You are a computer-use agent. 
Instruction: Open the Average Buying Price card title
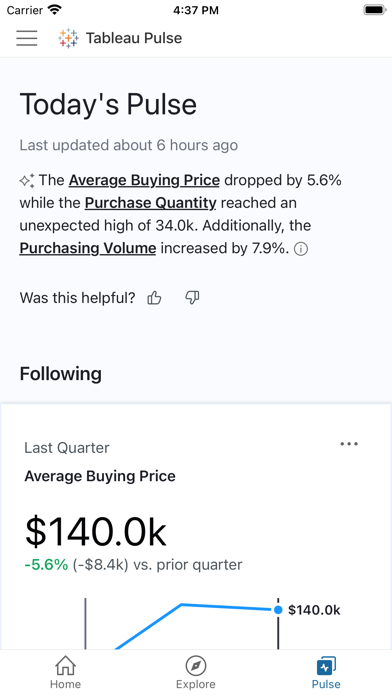coord(100,476)
